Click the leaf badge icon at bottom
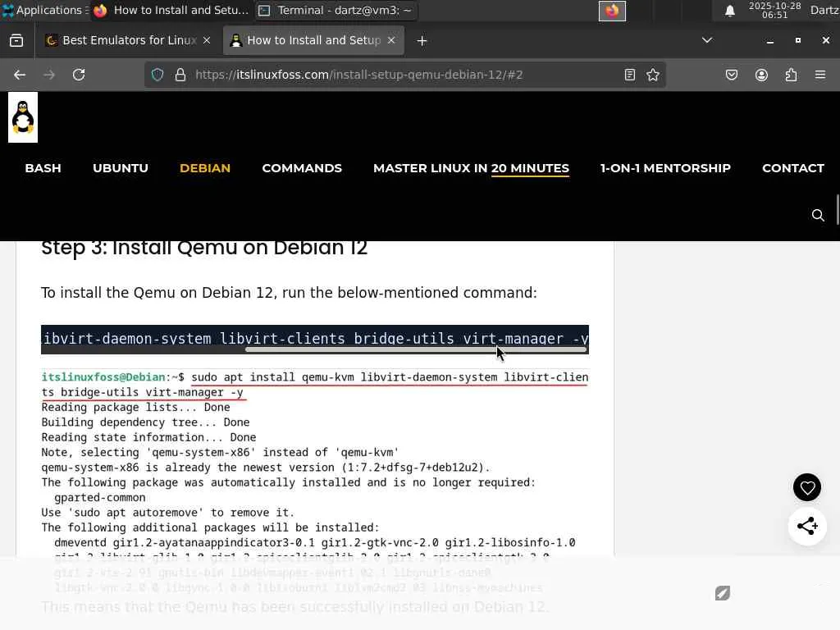 point(723,593)
